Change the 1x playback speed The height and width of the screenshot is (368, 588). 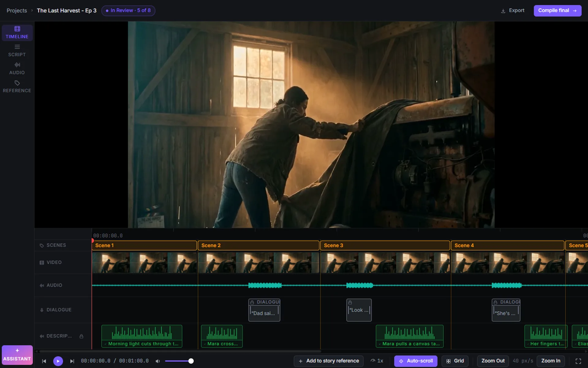coord(377,361)
